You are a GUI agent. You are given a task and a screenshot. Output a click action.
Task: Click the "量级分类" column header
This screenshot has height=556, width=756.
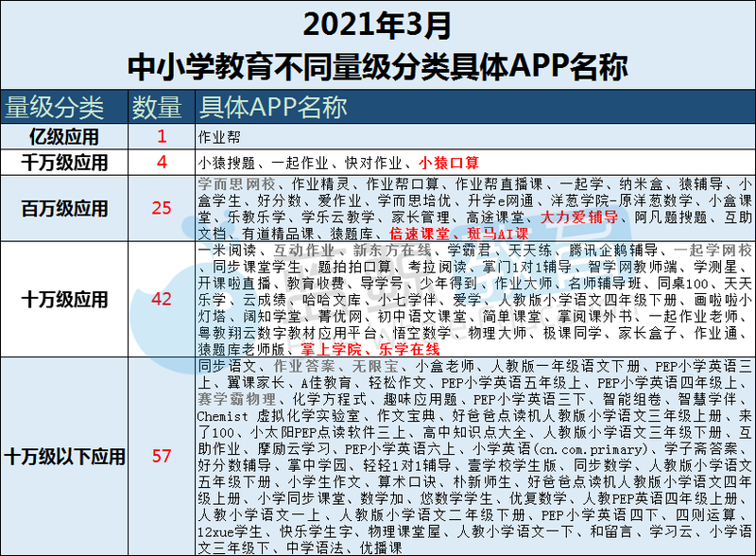coord(55,107)
